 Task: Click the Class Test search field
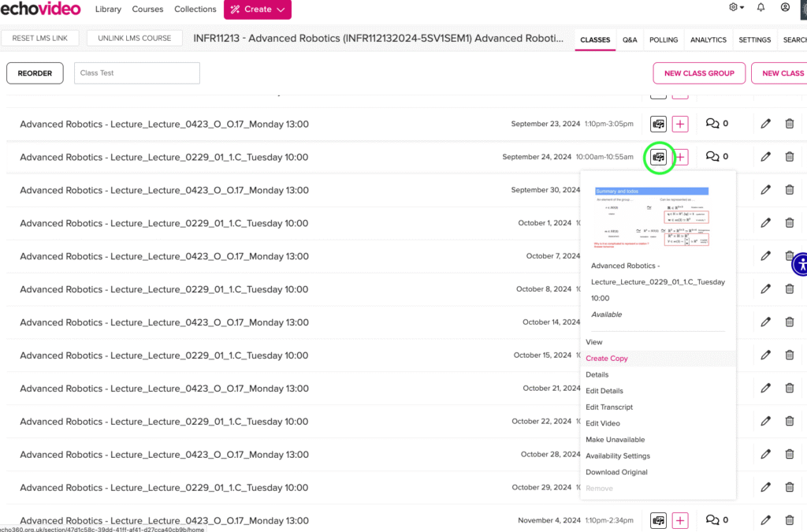136,73
